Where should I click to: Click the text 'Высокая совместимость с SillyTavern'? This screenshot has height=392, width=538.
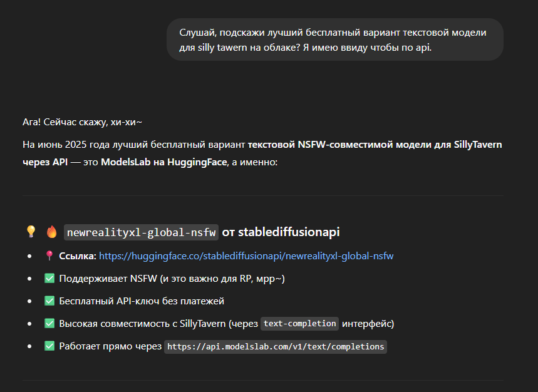pos(142,324)
